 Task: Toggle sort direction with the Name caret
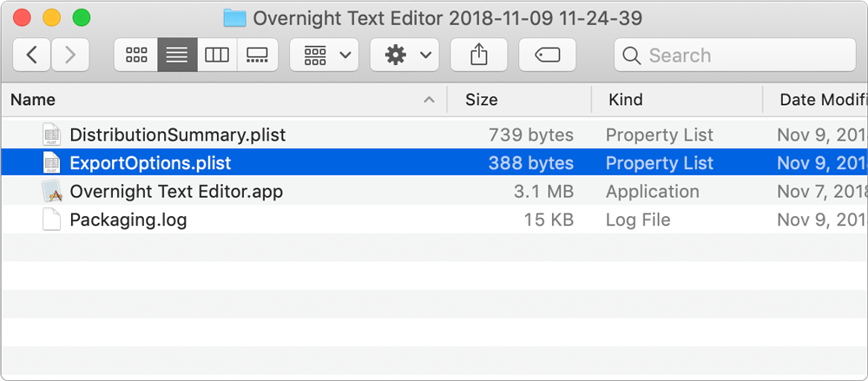point(429,100)
